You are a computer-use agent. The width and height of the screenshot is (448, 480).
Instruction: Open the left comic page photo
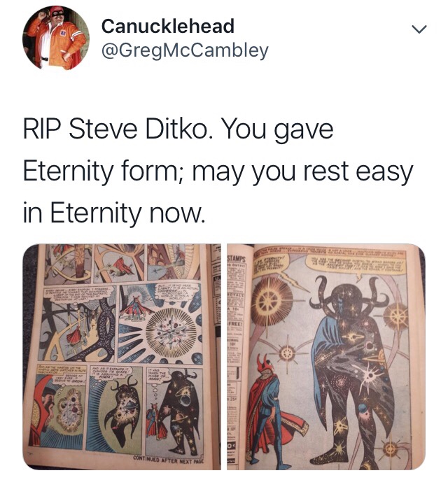click(x=122, y=357)
